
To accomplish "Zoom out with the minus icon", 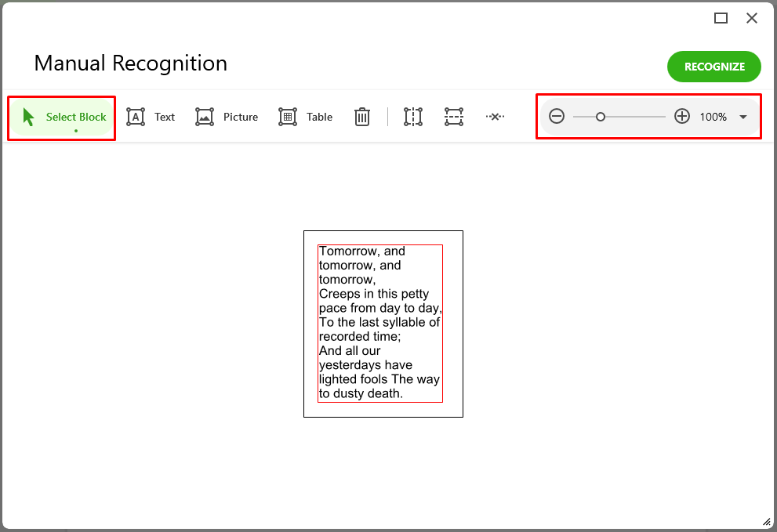I will pyautogui.click(x=557, y=117).
